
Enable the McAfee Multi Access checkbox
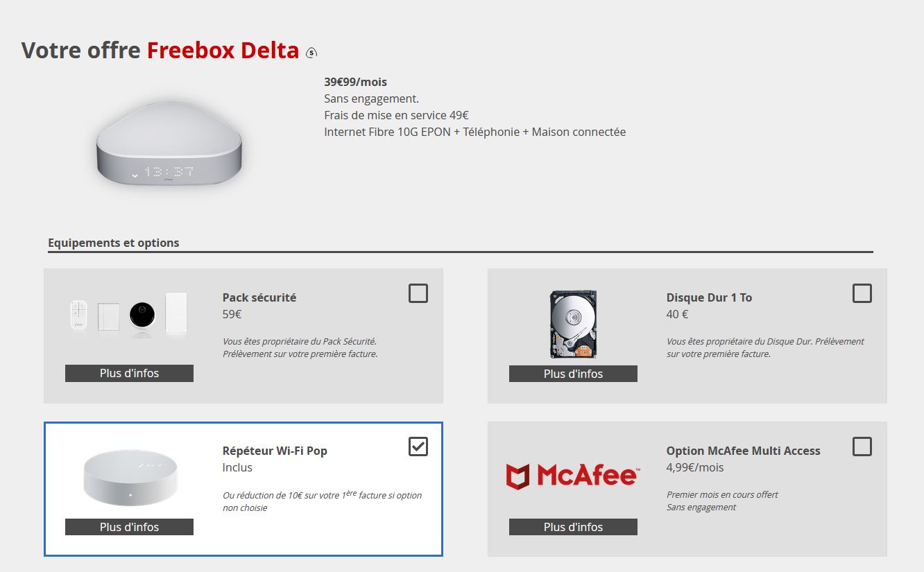coord(862,447)
